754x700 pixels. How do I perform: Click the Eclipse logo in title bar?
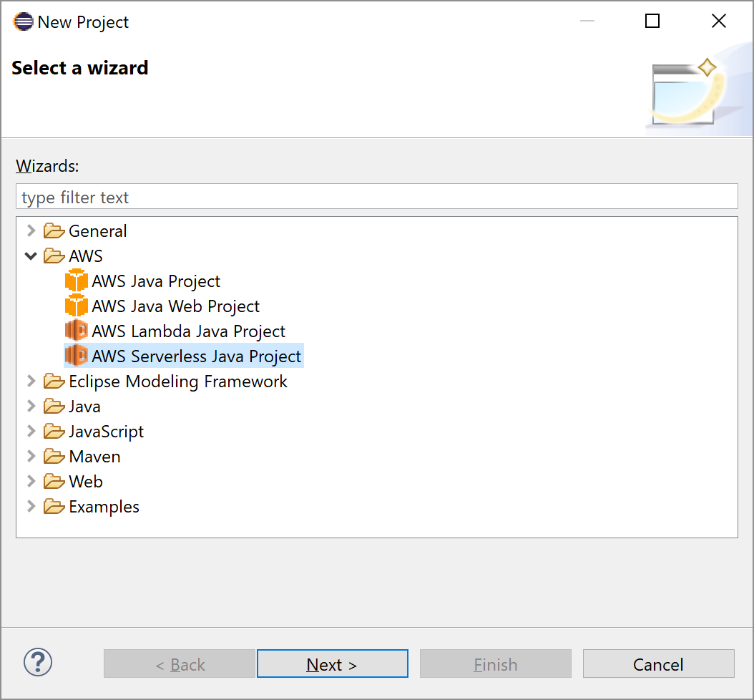tap(22, 22)
